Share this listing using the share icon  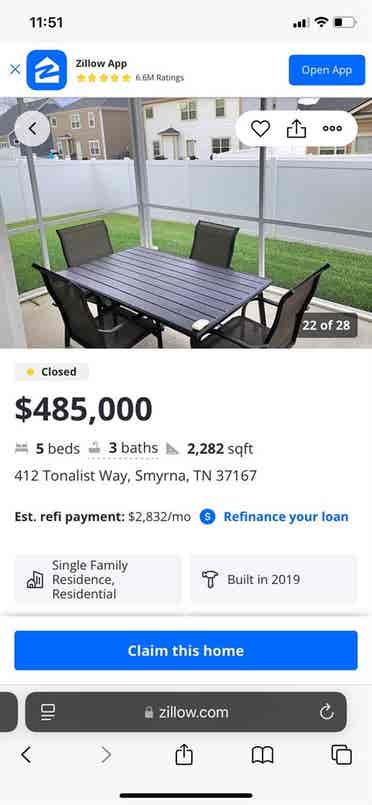click(x=296, y=128)
